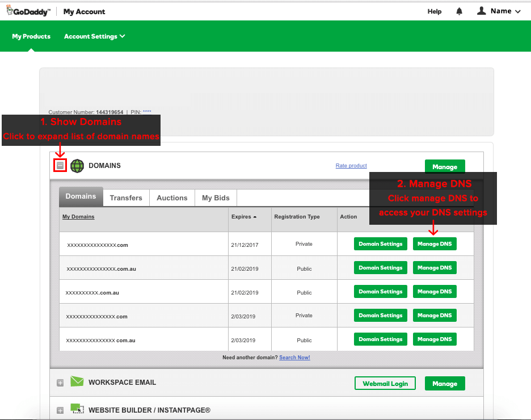Click the Domains globe icon
This screenshot has width=531, height=420.
point(77,166)
